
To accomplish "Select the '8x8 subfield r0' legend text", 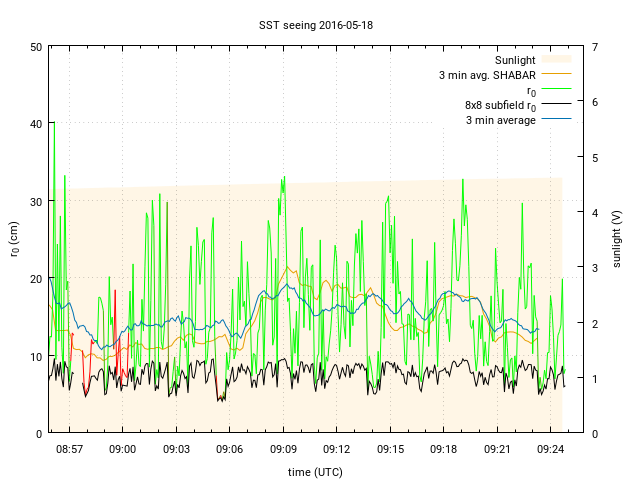I will tap(500, 105).
